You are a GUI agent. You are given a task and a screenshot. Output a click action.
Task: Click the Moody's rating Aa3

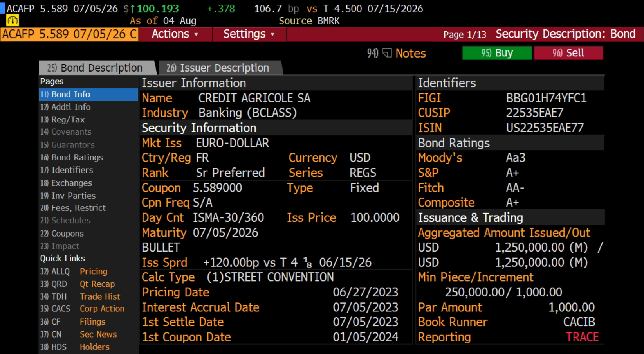click(x=516, y=158)
